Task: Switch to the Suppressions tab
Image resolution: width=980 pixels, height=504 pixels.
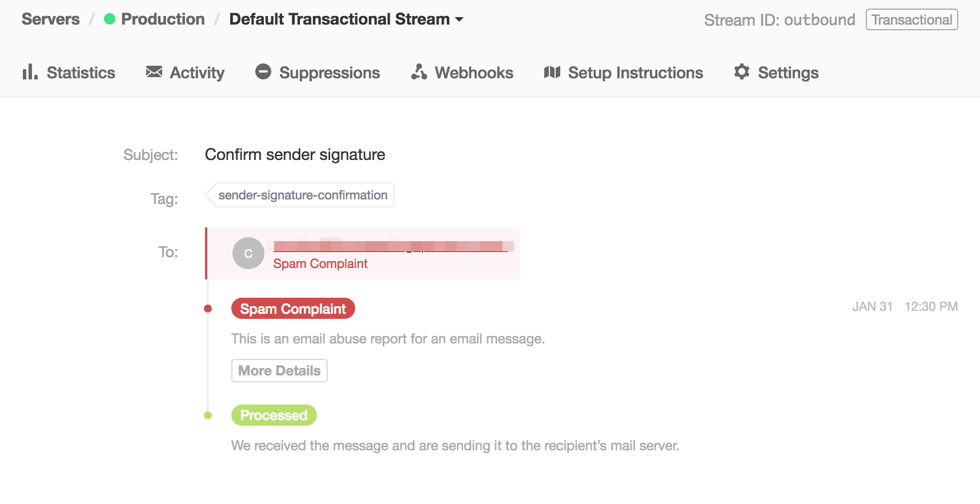Action: point(329,73)
